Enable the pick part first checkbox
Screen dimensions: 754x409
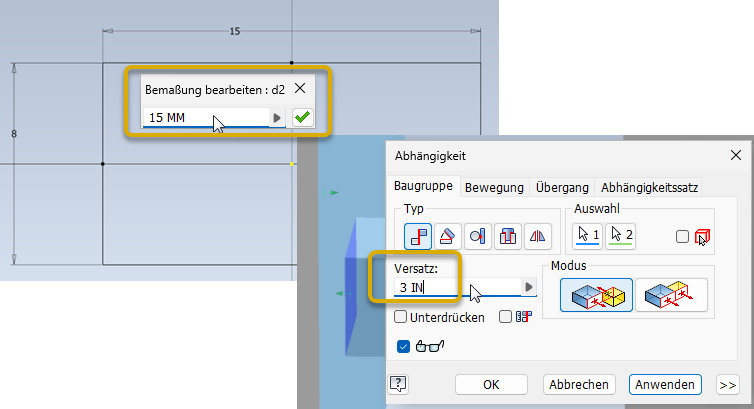click(682, 236)
